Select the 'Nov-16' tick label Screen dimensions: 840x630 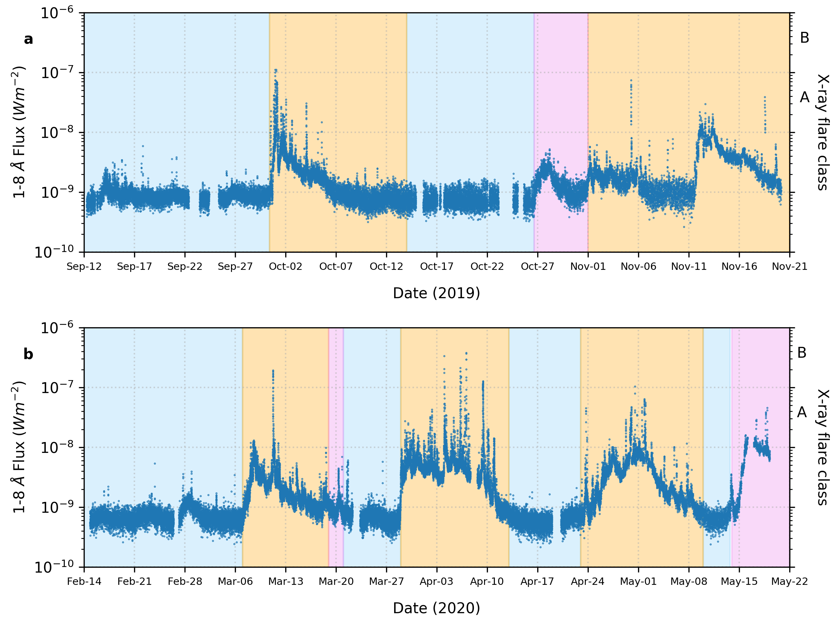(x=739, y=267)
